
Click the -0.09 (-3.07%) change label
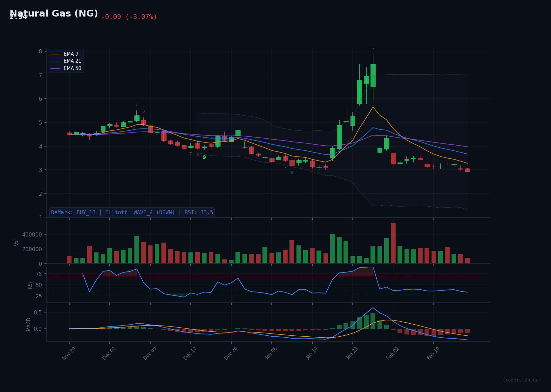[129, 17]
